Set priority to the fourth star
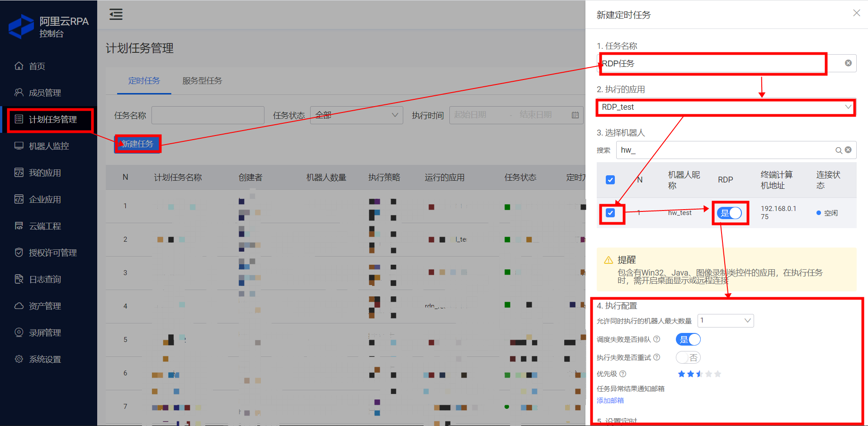 [708, 374]
